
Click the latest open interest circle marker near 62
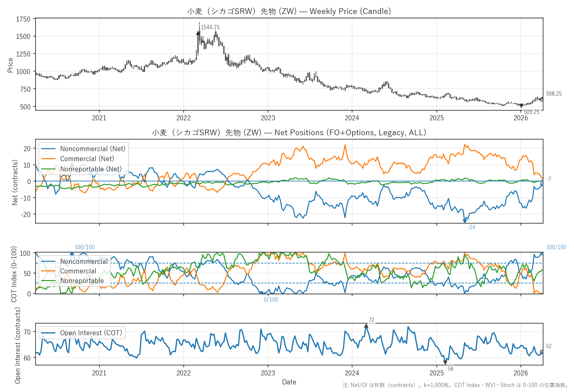click(x=542, y=352)
